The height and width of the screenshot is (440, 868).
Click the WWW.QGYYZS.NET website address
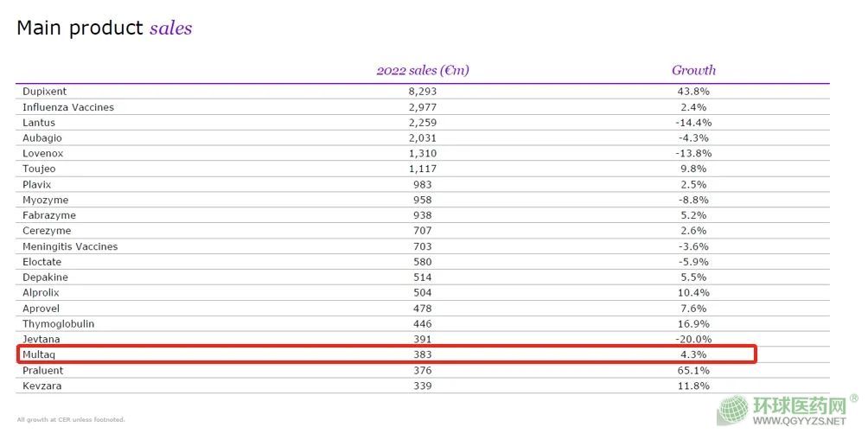(799, 421)
